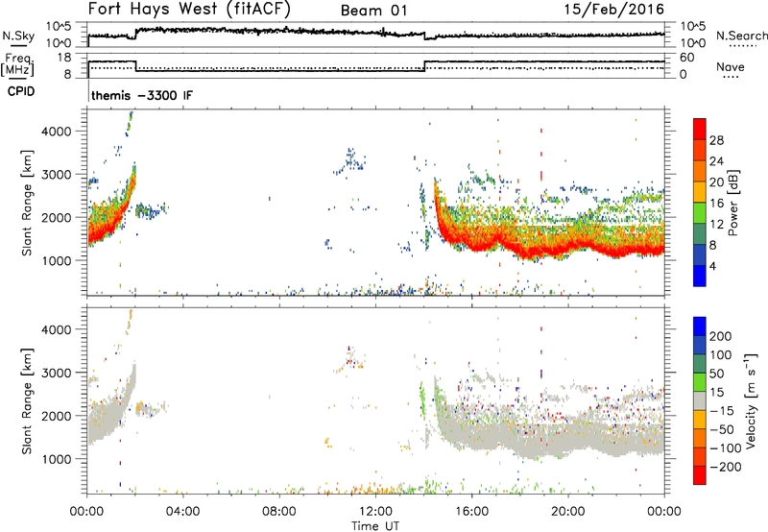Click velocity color bar label "50"
Image resolution: width=768 pixels, height=532 pixels.
716,374
